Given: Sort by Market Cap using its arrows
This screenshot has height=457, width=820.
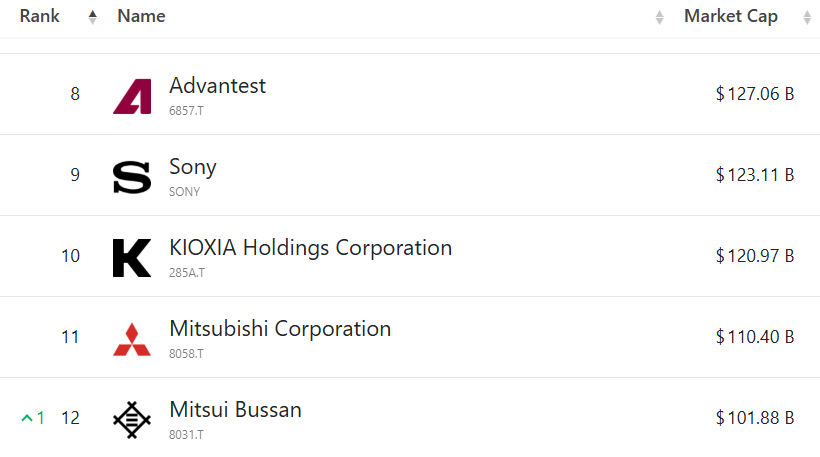Looking at the screenshot, I should point(805,17).
